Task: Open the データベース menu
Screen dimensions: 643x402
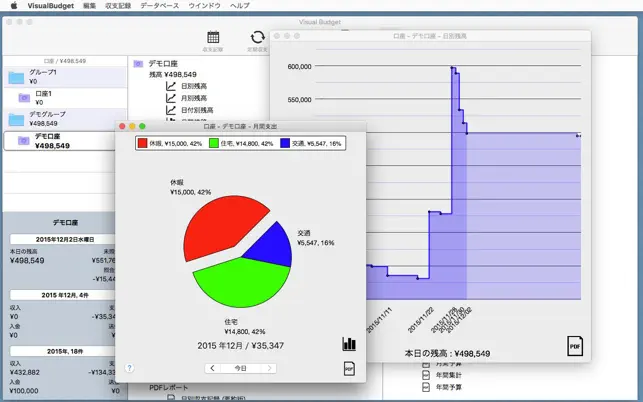Action: point(160,5)
